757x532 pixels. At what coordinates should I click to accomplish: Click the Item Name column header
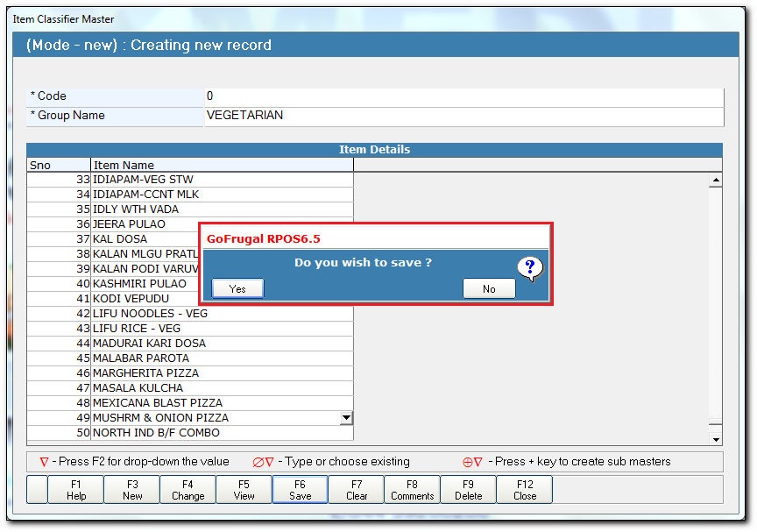(x=222, y=165)
